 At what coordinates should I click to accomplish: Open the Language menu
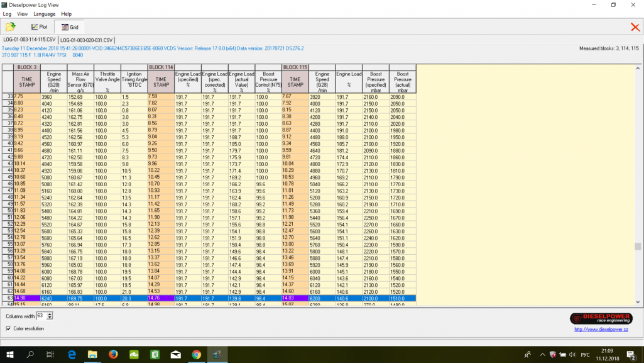[44, 14]
